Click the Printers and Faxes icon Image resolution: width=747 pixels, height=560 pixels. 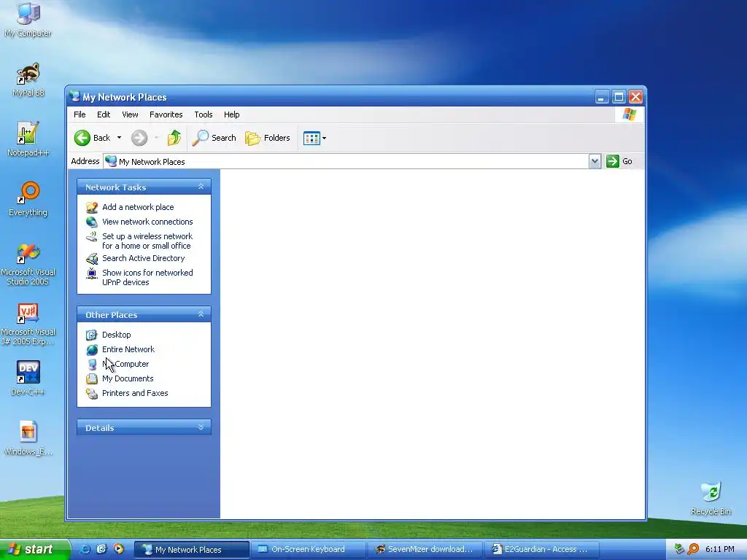(x=91, y=394)
